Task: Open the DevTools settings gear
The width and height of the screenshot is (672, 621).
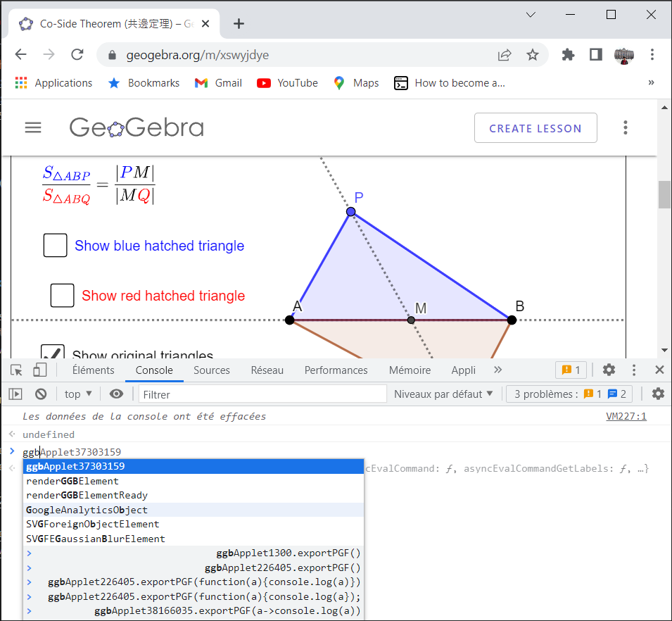Action: tap(609, 370)
